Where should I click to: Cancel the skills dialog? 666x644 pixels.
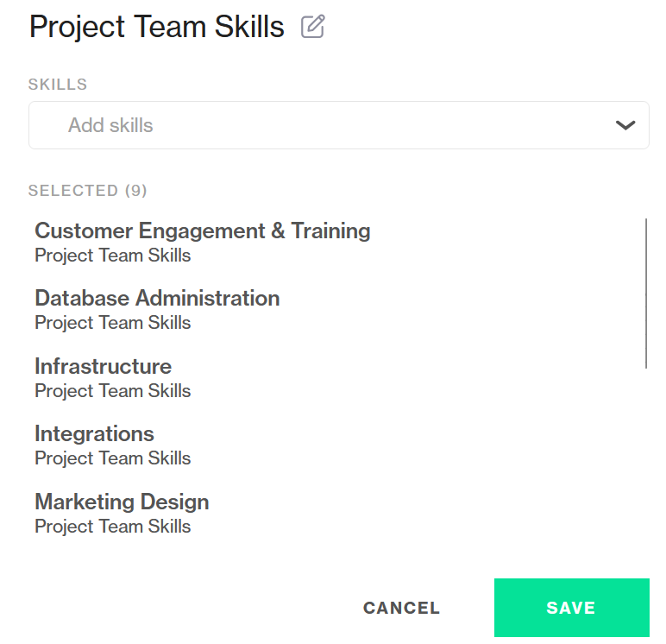click(x=401, y=608)
